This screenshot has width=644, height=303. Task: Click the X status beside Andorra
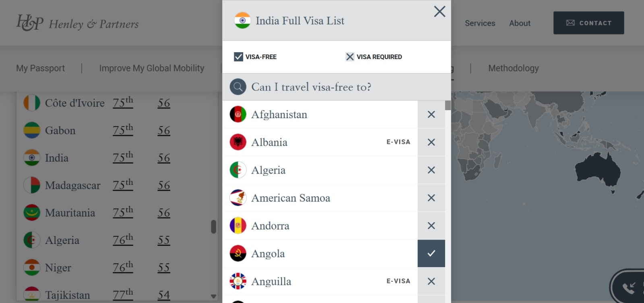[431, 226]
